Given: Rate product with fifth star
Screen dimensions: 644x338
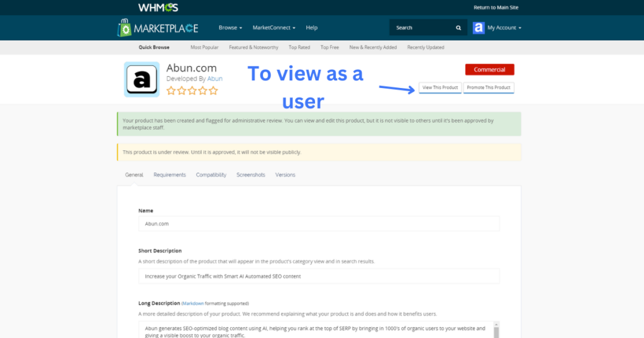Looking at the screenshot, I should 213,90.
